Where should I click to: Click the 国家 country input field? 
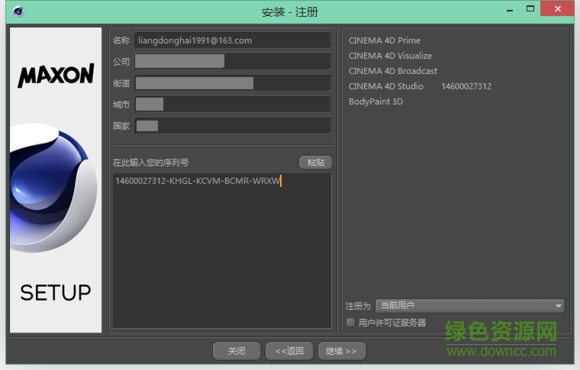232,126
